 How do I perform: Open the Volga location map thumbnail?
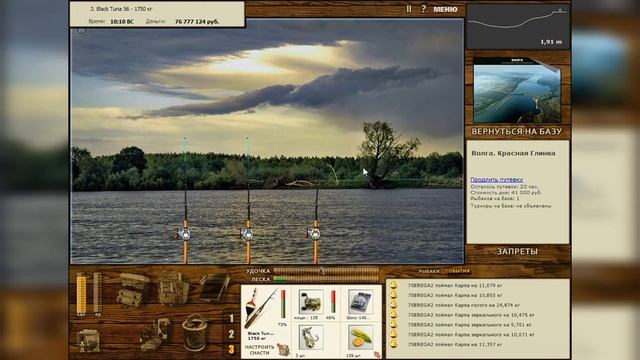(517, 90)
